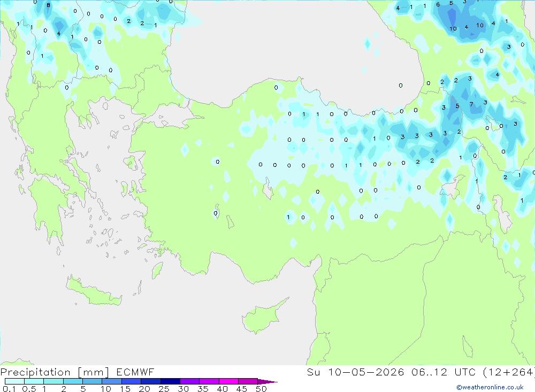535x392 pixels.
Task: Click the 30–35 mm purple legend swatch
Action: [x=189, y=381]
